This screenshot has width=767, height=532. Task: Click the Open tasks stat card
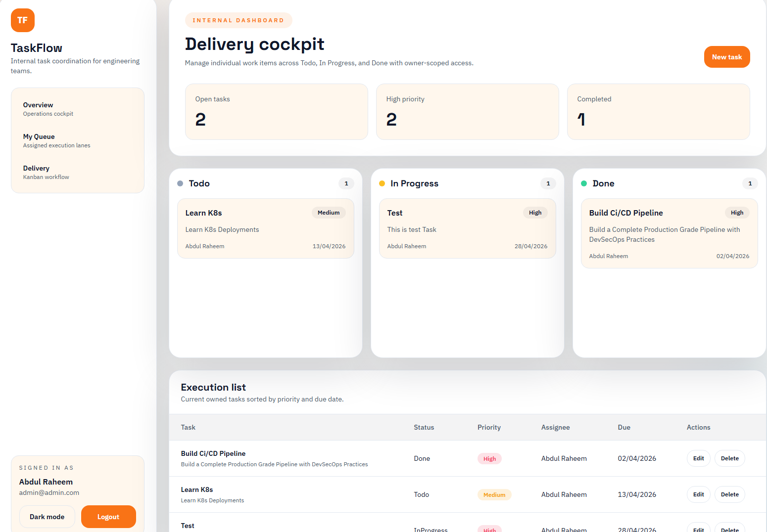point(276,112)
